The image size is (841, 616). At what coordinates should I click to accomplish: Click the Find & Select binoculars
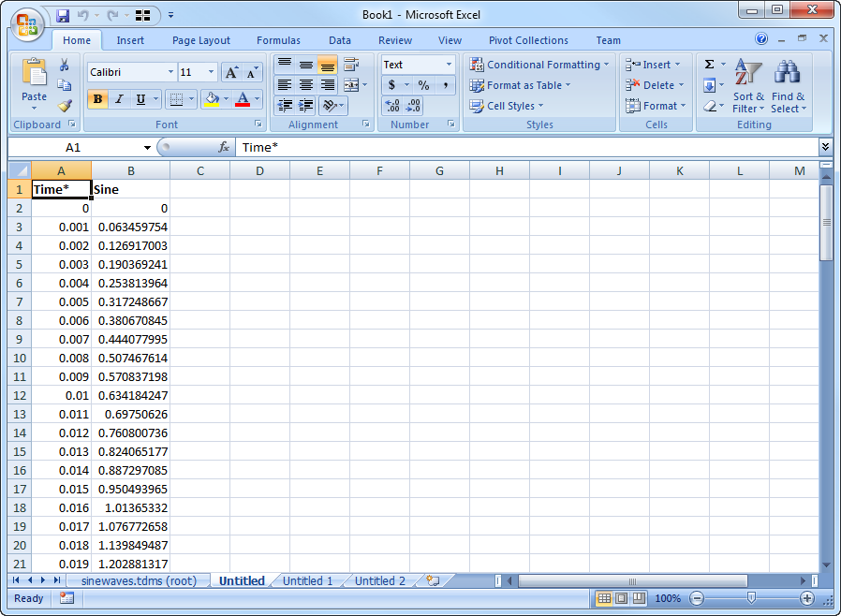click(x=787, y=87)
